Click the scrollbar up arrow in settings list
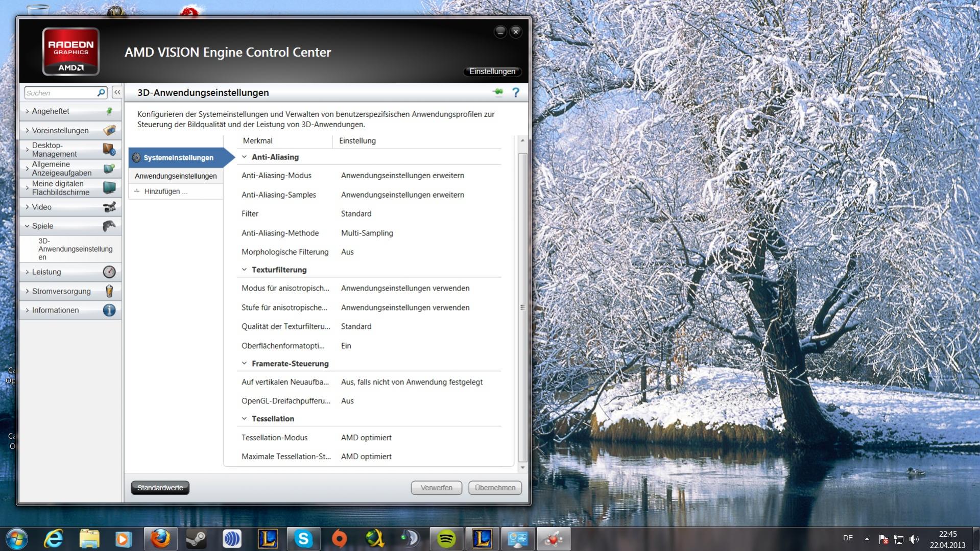This screenshot has height=551, width=980. [522, 140]
